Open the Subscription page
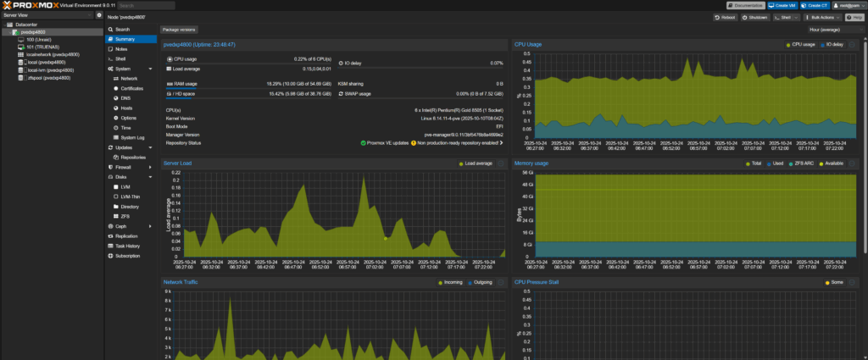This screenshot has width=868, height=360. click(x=127, y=255)
